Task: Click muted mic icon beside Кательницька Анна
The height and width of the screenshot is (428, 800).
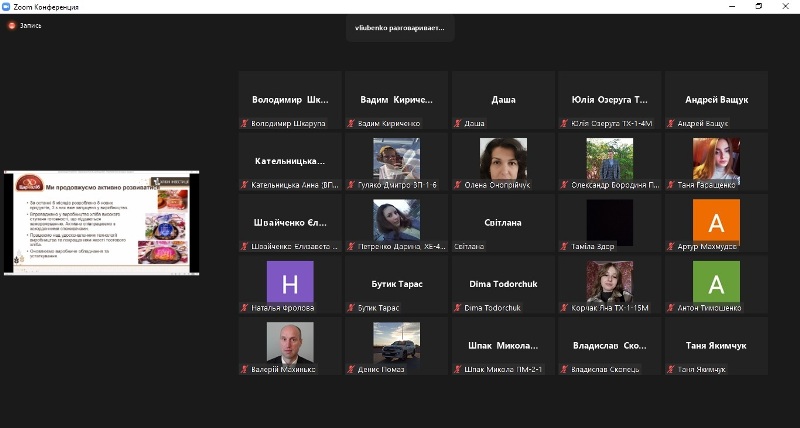Action: coord(245,185)
